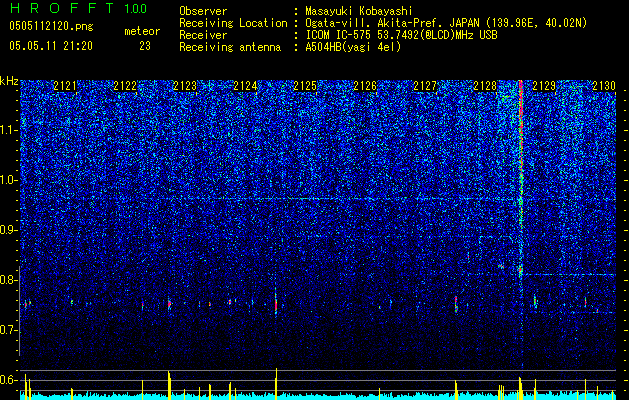Click the kHz axis unit label
Screen dimensions: 629x400
(x=9, y=81)
